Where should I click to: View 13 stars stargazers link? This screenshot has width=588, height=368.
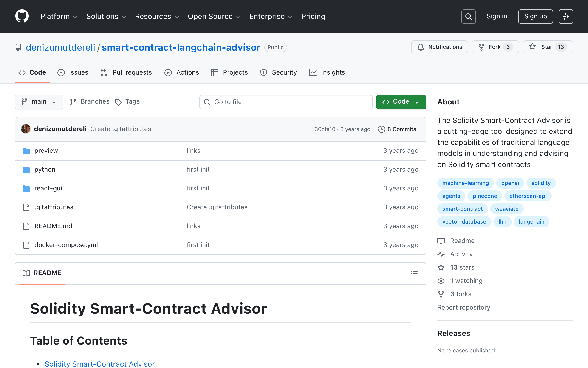456,267
